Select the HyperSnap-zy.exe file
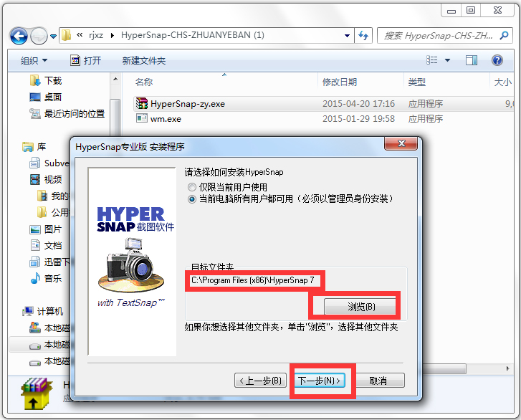 click(x=188, y=104)
